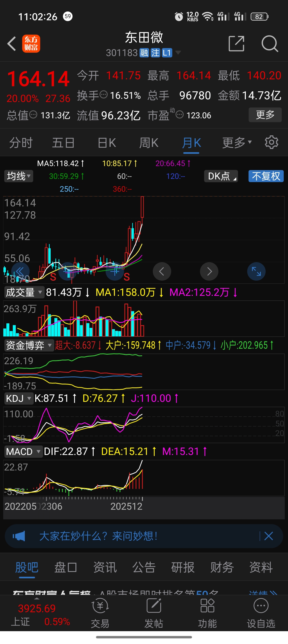Expand chart to fullscreen icon

click(257, 272)
